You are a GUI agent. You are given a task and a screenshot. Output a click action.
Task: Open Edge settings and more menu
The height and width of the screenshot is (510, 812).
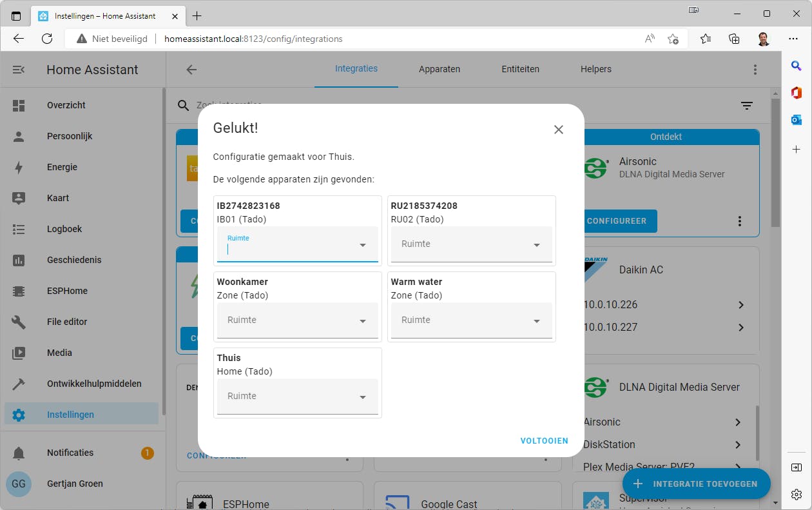point(793,39)
